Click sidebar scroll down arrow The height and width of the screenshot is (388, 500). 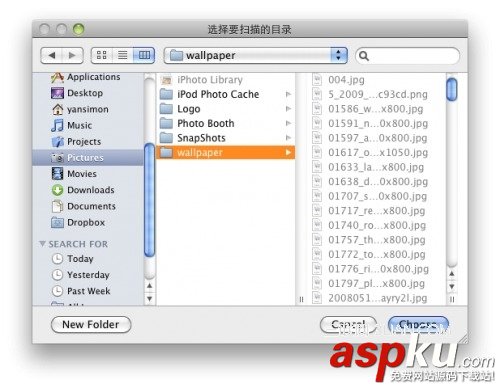coord(150,298)
